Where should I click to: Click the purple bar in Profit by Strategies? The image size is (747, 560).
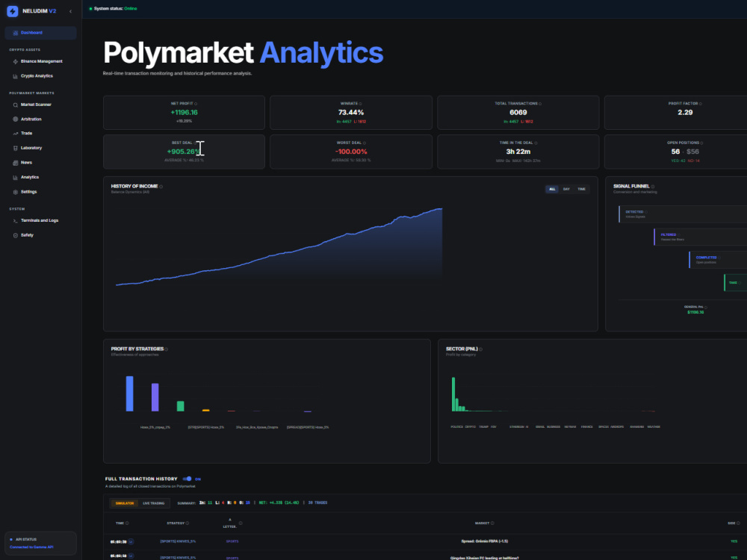(x=155, y=397)
